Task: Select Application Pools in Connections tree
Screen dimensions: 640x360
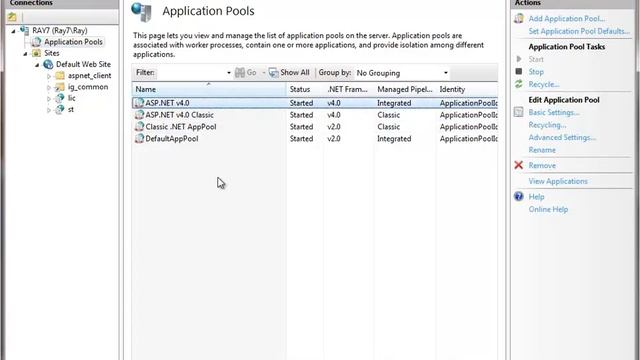Action: (73, 42)
